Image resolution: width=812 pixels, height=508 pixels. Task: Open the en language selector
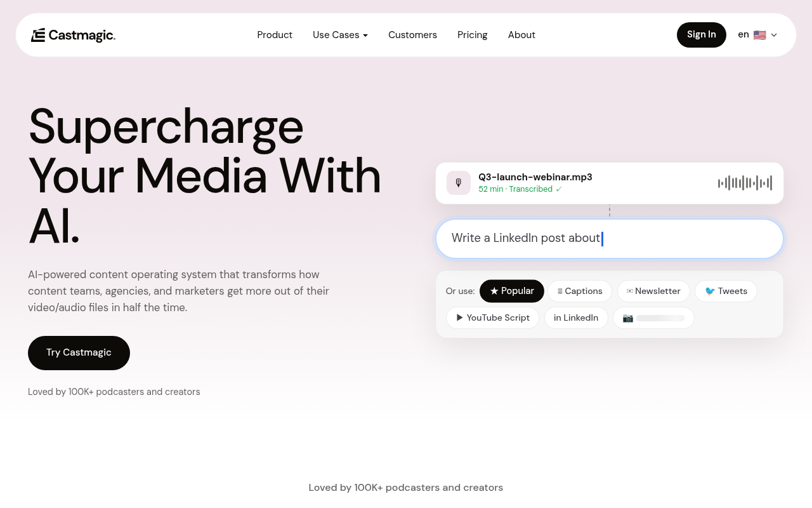pyautogui.click(x=757, y=35)
